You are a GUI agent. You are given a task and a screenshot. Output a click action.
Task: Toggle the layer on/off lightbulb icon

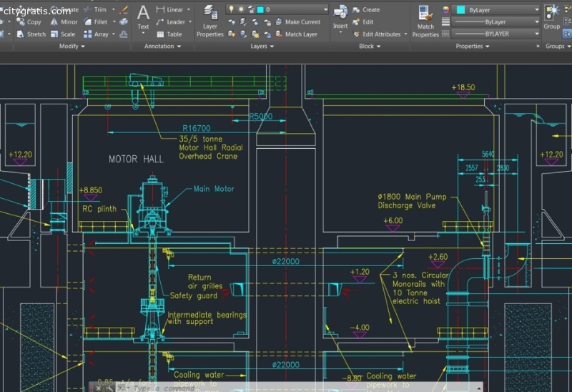click(x=232, y=10)
